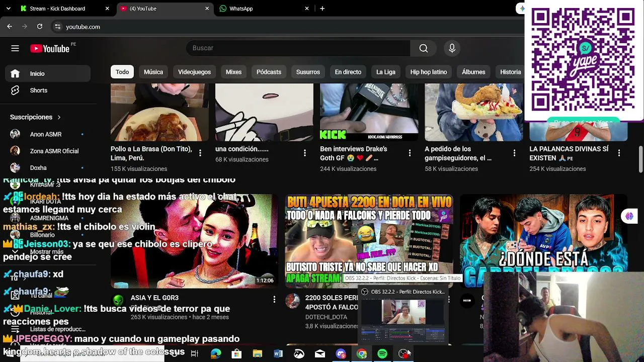
Task: Go back with the browser back arrow
Action: tap(10, 27)
